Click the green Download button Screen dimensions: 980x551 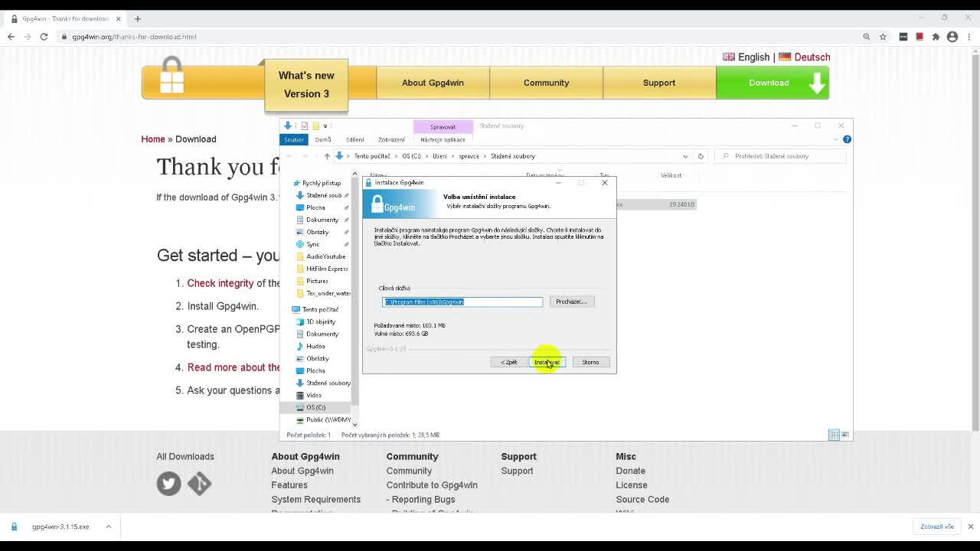coord(773,83)
